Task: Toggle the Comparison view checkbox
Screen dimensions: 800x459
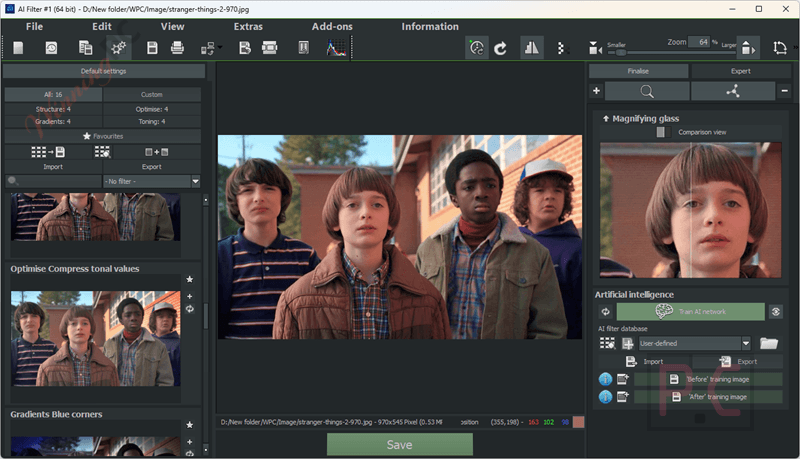Action: click(x=661, y=132)
